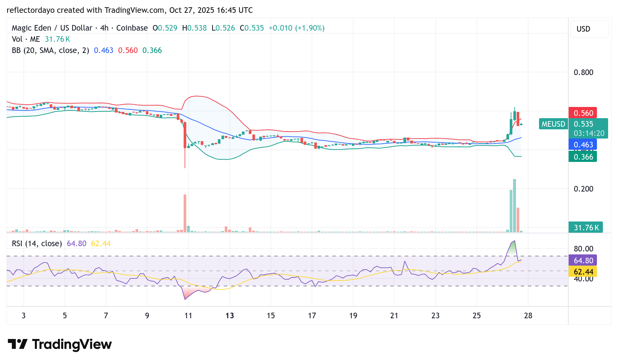Viewport: 618px width, 364px height.
Task: Click the purple 64.80 RSI axis label
Action: (x=583, y=260)
